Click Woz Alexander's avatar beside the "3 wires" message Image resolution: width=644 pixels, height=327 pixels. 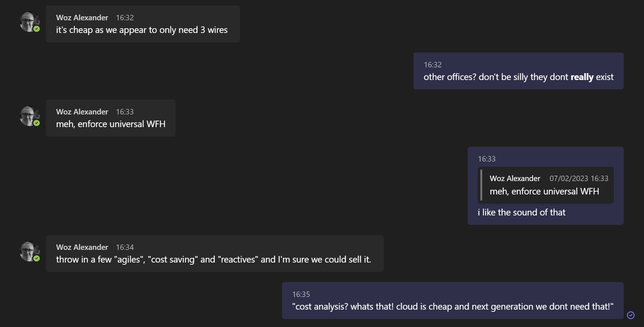click(29, 22)
